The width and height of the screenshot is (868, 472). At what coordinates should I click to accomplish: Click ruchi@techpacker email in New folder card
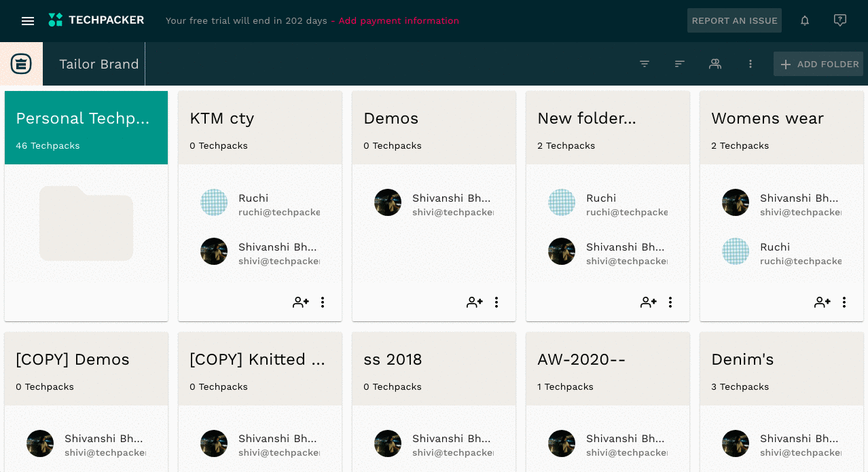(x=627, y=213)
